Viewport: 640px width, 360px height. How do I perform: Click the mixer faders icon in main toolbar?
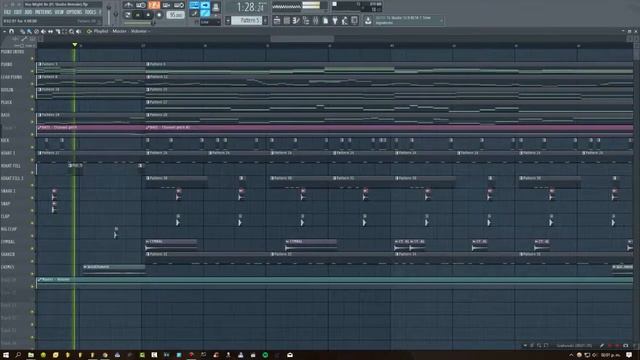[316, 20]
